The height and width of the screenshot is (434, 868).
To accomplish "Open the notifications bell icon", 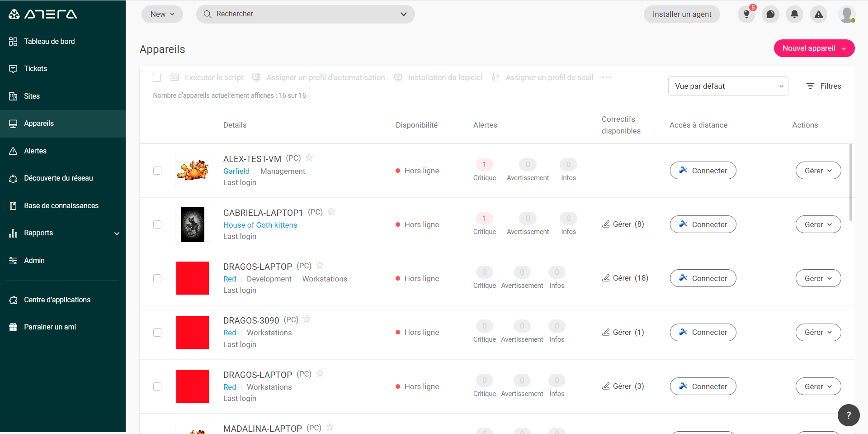I will click(794, 14).
